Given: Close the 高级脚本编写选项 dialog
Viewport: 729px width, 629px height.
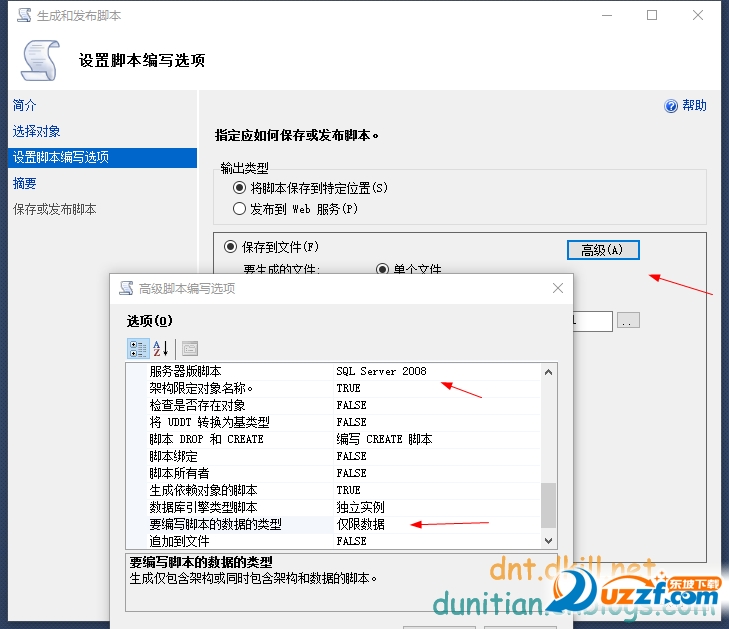Looking at the screenshot, I should coord(558,289).
